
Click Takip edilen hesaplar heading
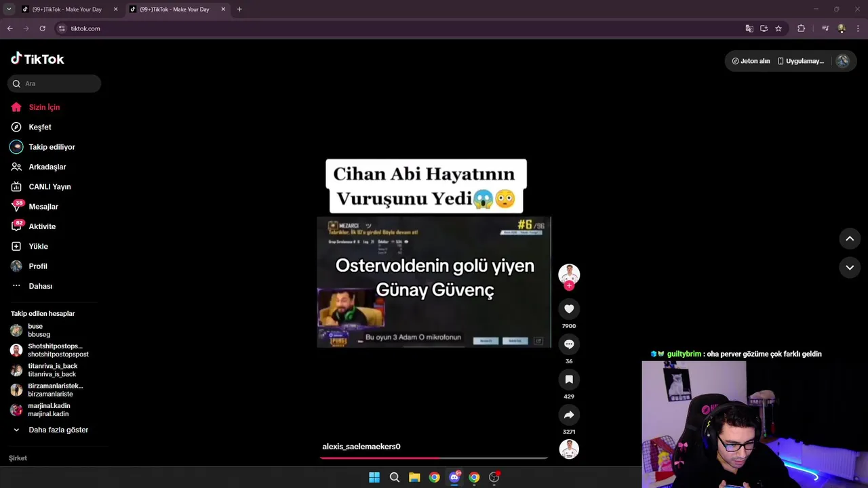(x=43, y=314)
